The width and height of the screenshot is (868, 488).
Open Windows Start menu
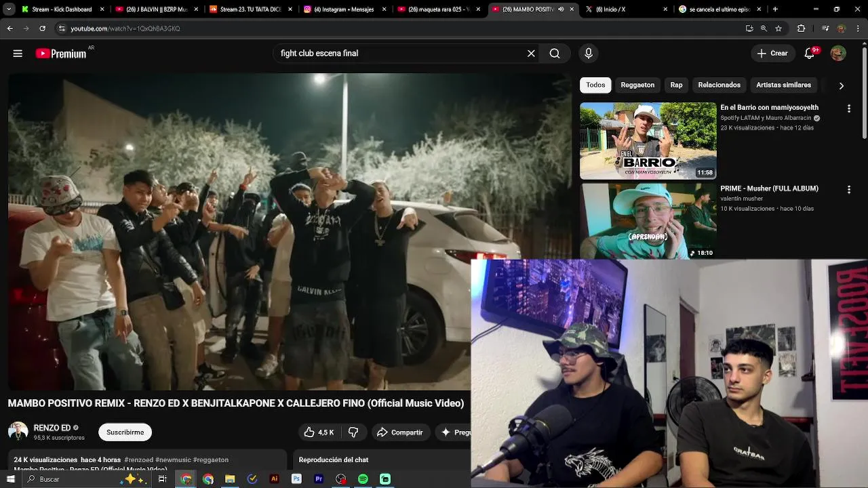(x=10, y=479)
